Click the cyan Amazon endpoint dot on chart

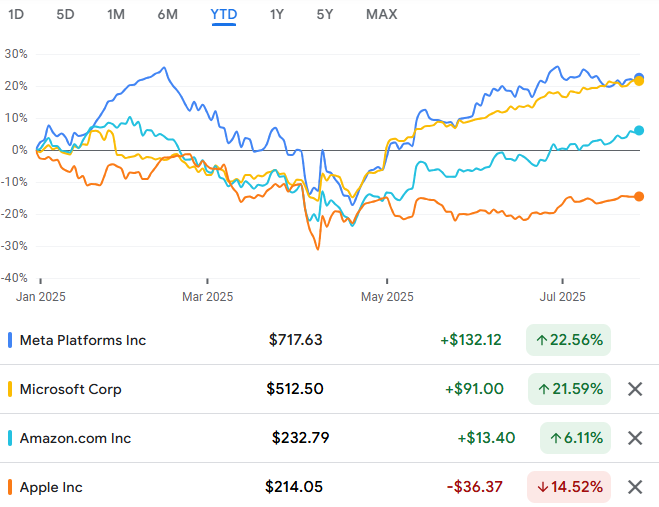(639, 130)
